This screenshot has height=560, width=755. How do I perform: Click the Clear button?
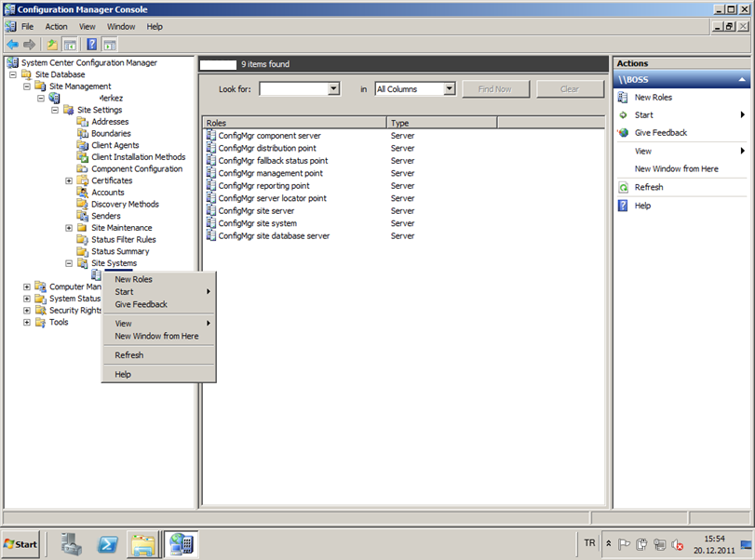(570, 89)
